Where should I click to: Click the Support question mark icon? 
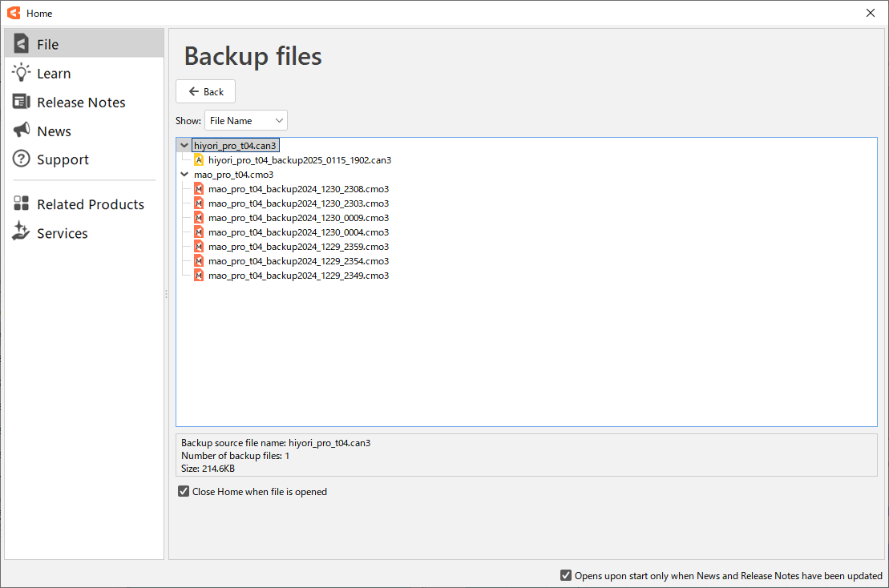(22, 159)
